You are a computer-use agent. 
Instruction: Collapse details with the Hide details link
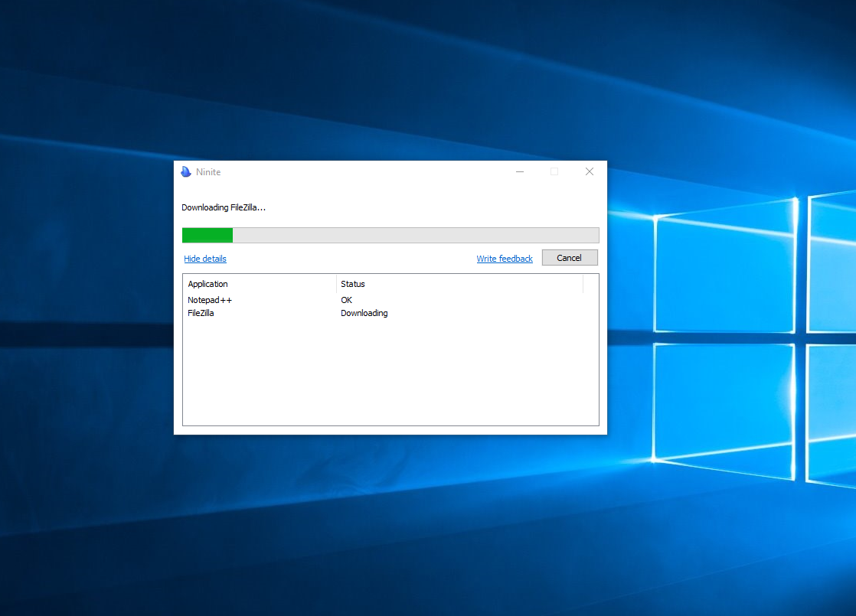204,258
